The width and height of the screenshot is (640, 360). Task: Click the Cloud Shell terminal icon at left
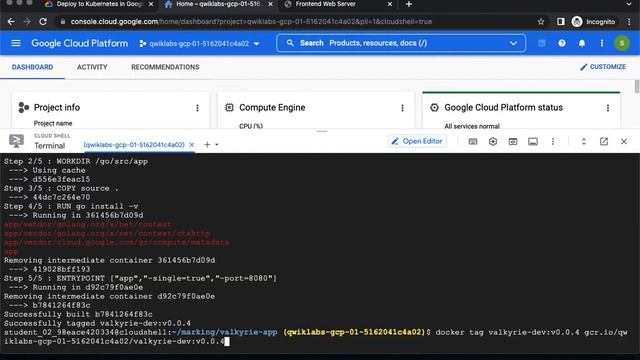[16, 141]
